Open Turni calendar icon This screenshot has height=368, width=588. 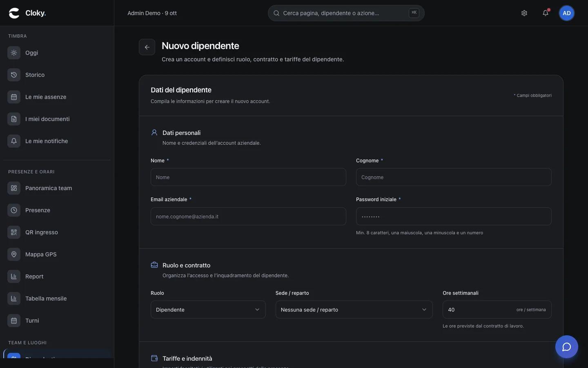(x=14, y=321)
